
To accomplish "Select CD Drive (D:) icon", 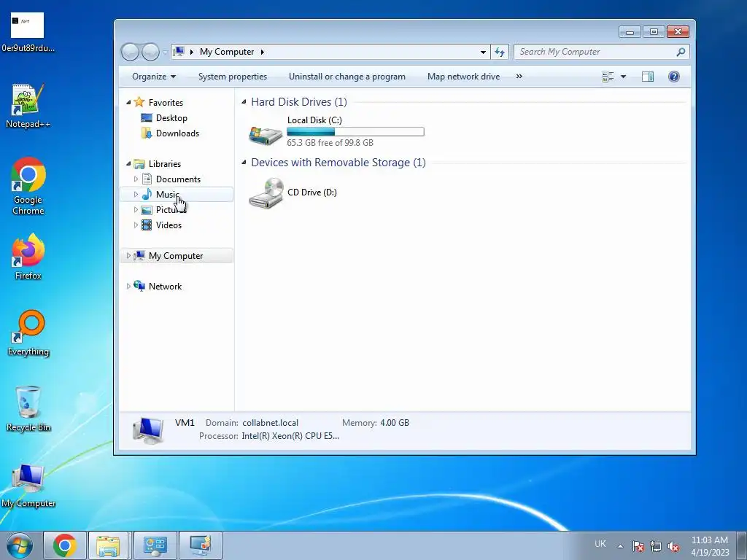I will [x=266, y=192].
